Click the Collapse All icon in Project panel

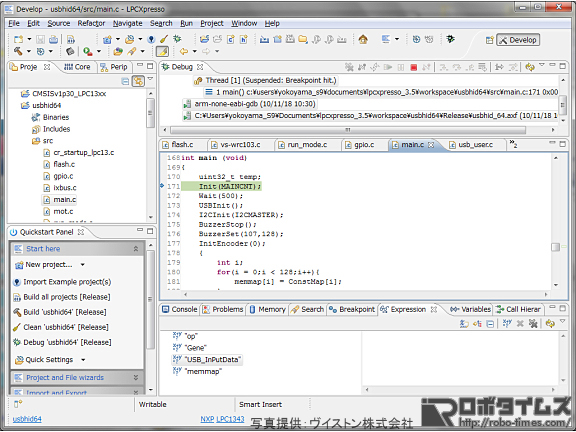125,81
